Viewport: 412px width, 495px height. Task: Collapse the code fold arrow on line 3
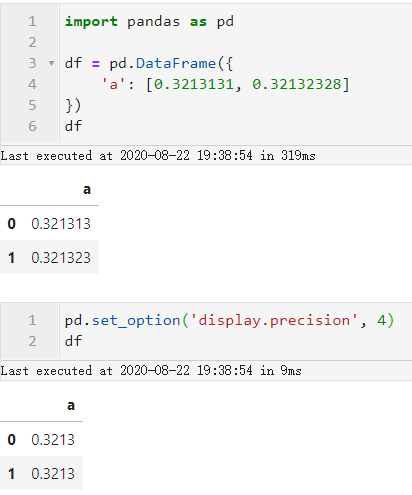[51, 63]
